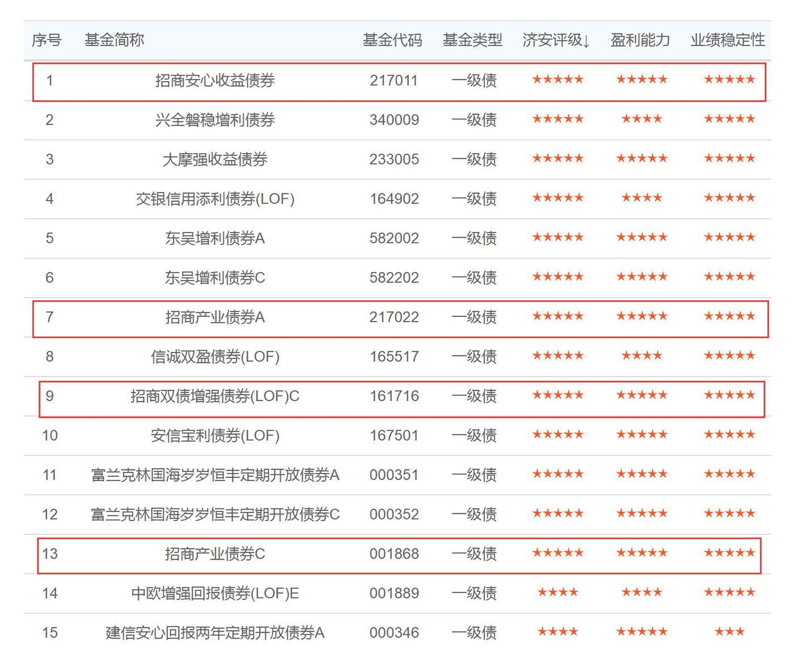Select fund name 招商产业债券C
Screen dimensions: 795x672
(x=215, y=553)
